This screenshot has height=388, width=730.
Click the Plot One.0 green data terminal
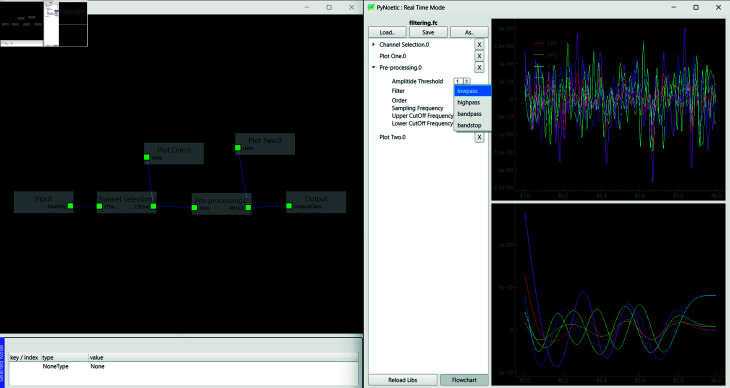point(147,157)
